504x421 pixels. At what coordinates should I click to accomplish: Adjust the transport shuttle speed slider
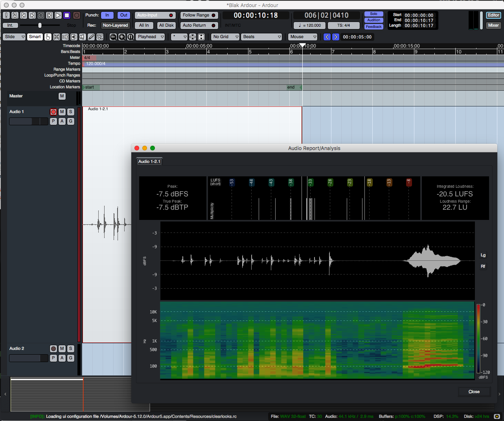tap(39, 25)
